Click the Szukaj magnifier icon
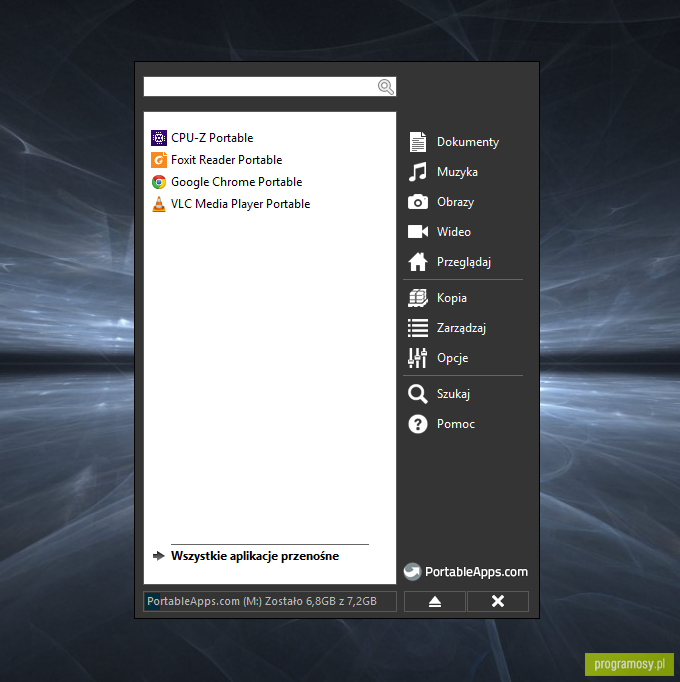This screenshot has width=680, height=682. pyautogui.click(x=418, y=394)
